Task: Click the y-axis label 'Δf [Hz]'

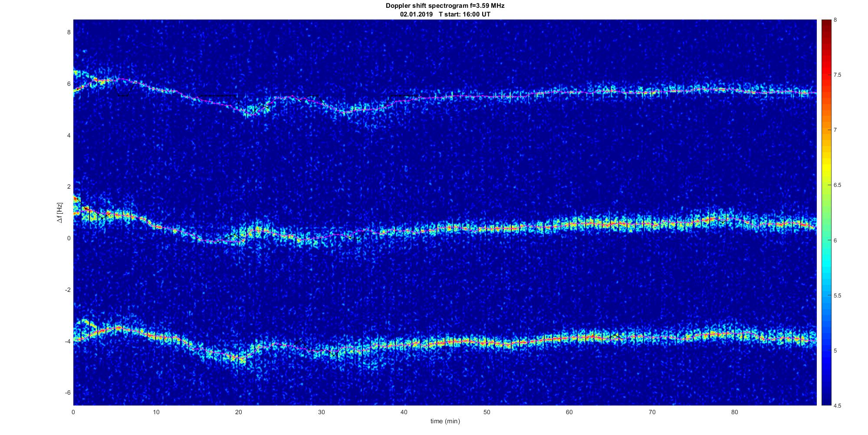Action: (60, 213)
